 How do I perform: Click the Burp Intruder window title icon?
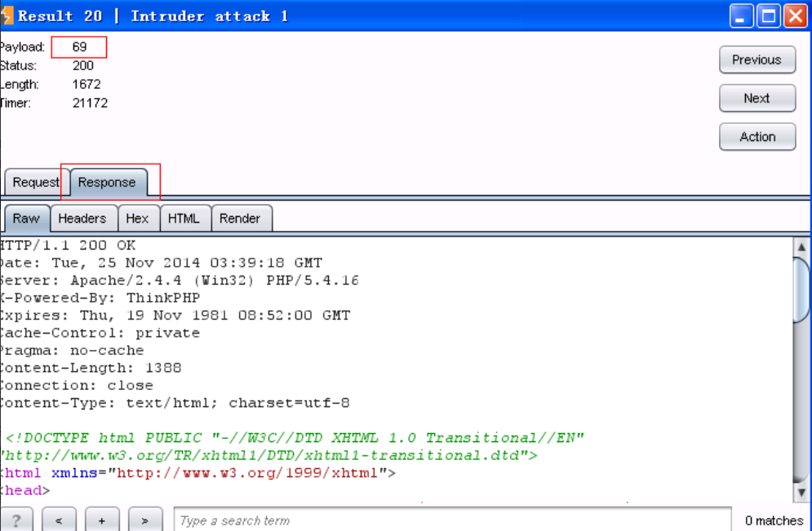7,15
